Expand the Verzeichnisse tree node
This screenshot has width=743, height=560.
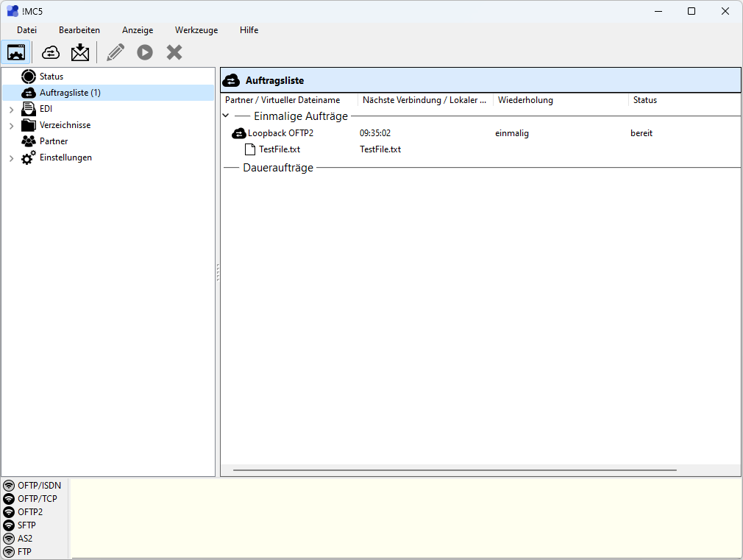(11, 126)
